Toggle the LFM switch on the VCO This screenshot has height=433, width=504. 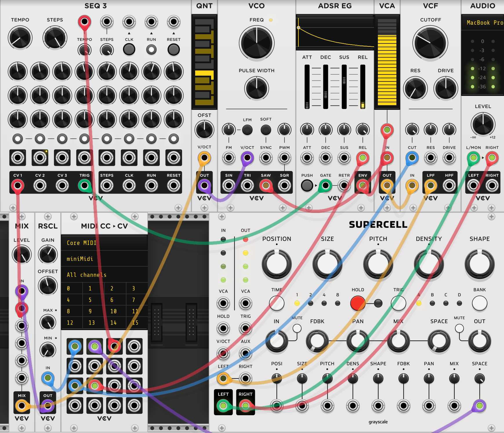point(247,130)
